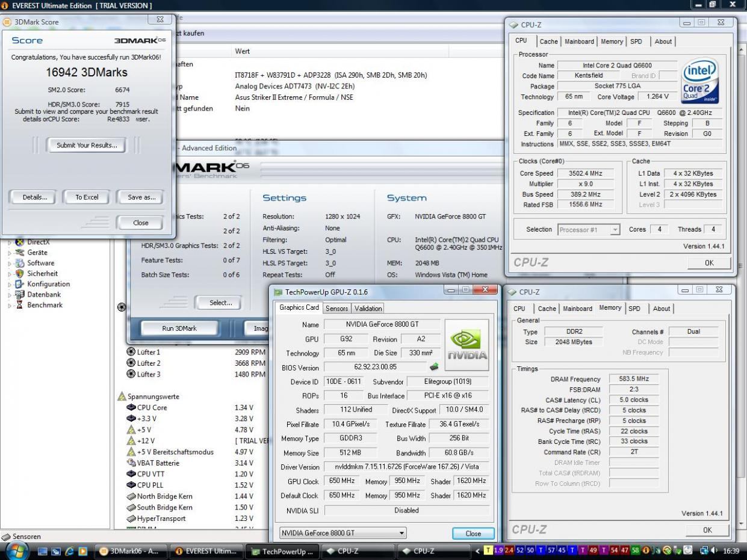Switch to the Validation tab in GPU-Z
Viewport: 747px width, 560px height.
[x=368, y=309]
